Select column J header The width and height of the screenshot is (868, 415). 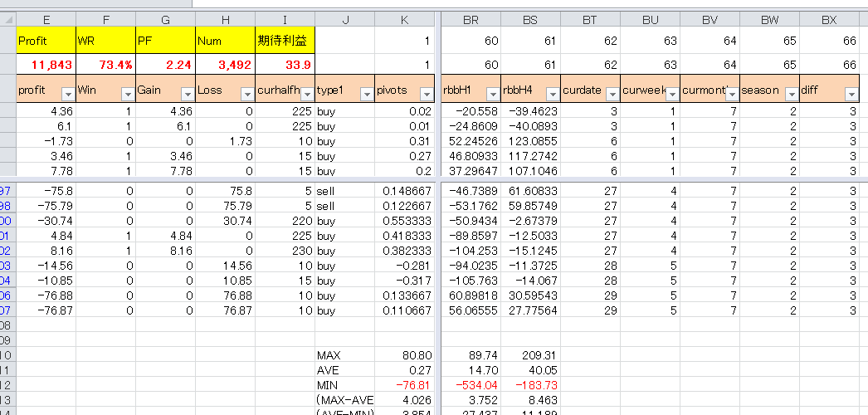(345, 20)
